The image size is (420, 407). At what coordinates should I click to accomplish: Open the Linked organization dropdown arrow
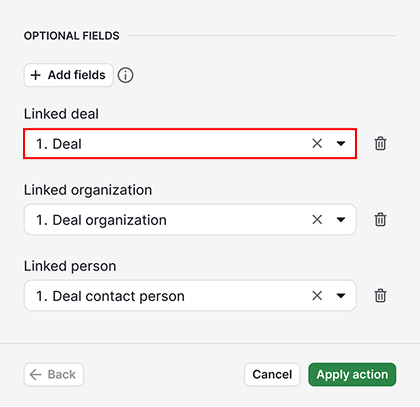[x=341, y=220]
